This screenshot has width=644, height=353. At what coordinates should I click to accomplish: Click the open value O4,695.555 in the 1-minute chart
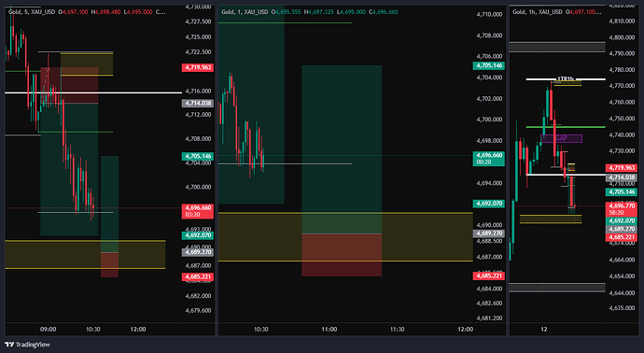point(286,12)
